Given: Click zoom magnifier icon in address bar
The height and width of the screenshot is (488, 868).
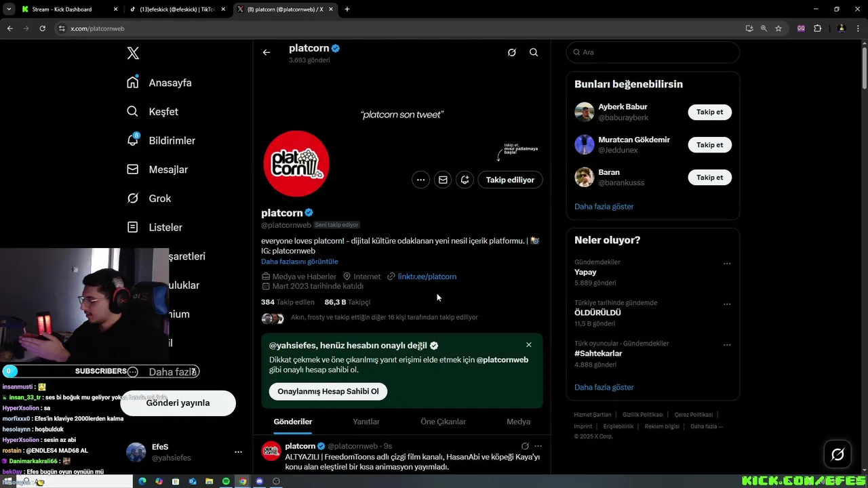Looking at the screenshot, I should (x=764, y=28).
